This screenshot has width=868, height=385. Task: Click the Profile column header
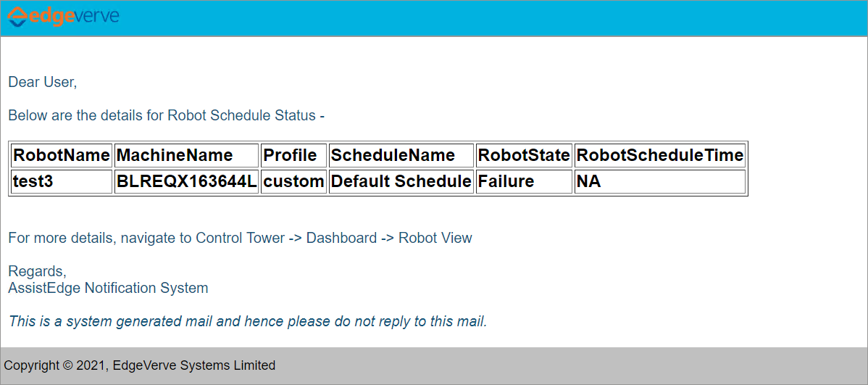pyautogui.click(x=293, y=156)
